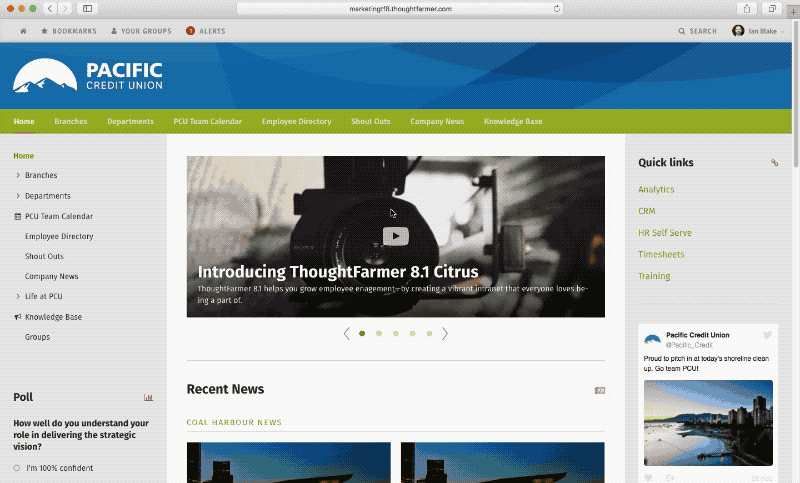Go to previous carousel slide
800x483 pixels.
click(x=346, y=334)
